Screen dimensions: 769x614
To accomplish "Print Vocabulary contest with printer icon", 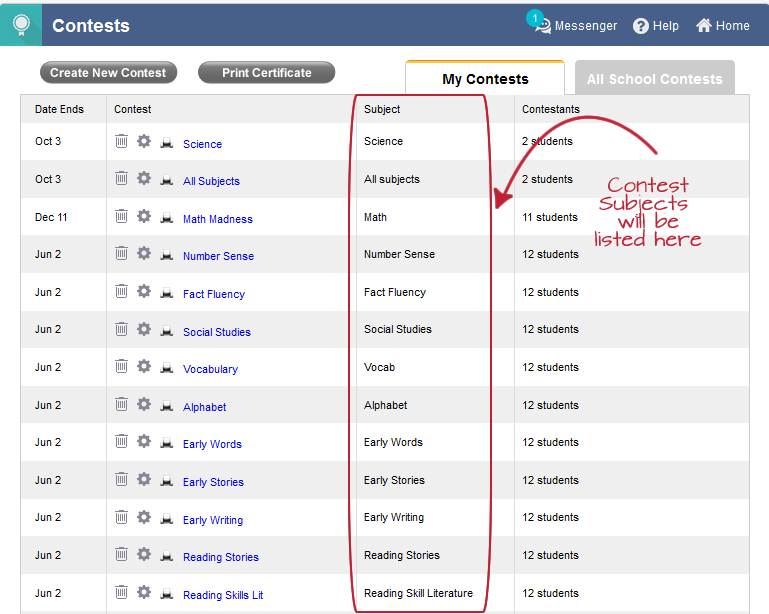I will (x=167, y=368).
